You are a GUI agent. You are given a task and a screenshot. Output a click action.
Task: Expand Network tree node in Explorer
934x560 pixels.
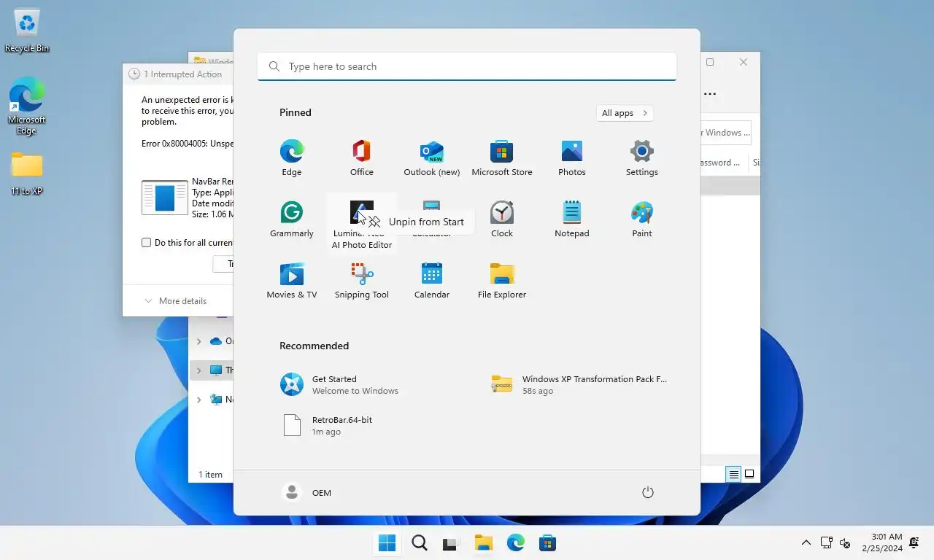(198, 400)
